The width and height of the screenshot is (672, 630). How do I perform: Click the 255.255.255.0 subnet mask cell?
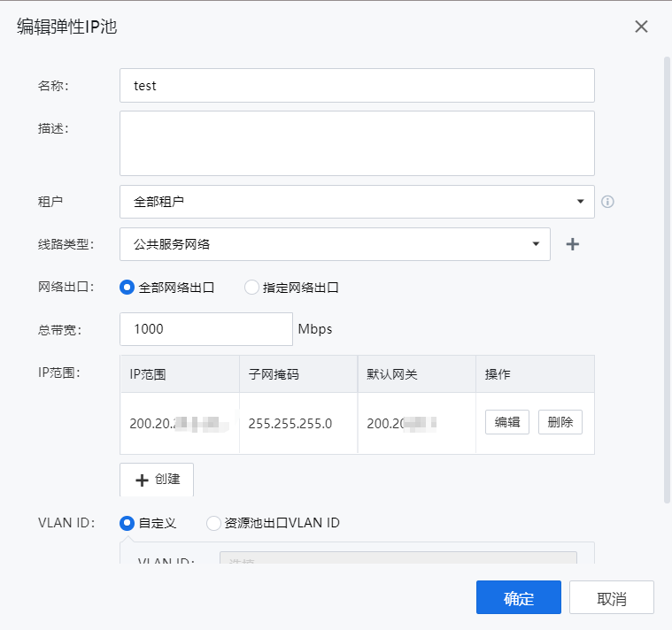[298, 423]
